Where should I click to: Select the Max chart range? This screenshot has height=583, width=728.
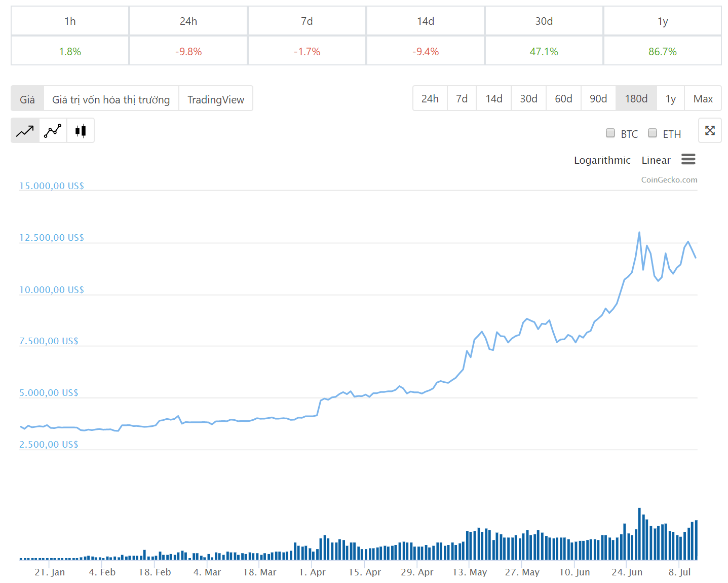(703, 98)
